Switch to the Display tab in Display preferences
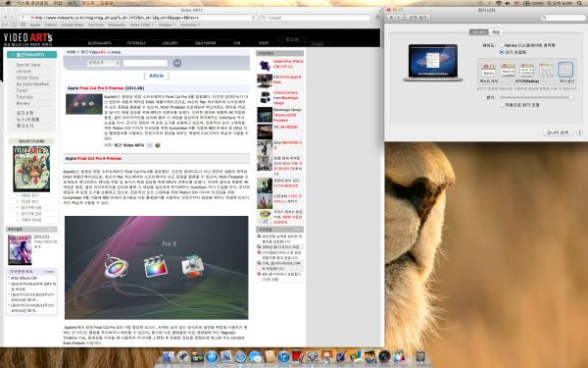The image size is (588, 368). click(479, 32)
